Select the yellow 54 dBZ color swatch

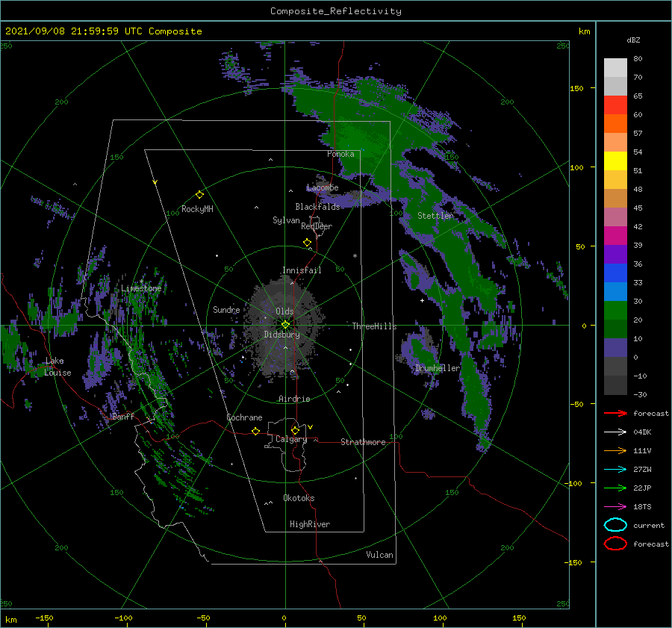(615, 161)
